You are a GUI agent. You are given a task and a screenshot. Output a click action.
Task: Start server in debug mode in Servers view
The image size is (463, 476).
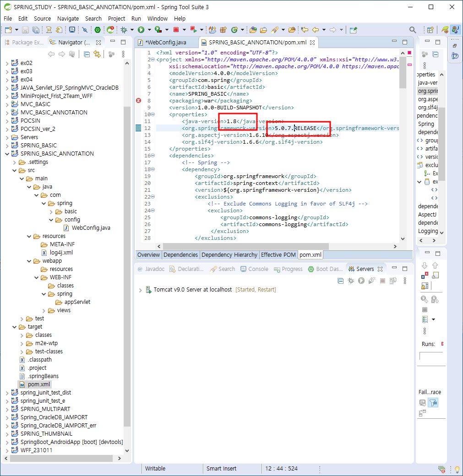click(351, 281)
